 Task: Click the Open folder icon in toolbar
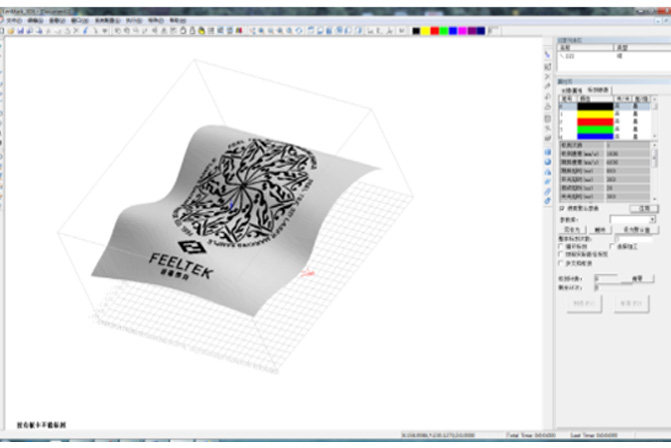[x=11, y=31]
